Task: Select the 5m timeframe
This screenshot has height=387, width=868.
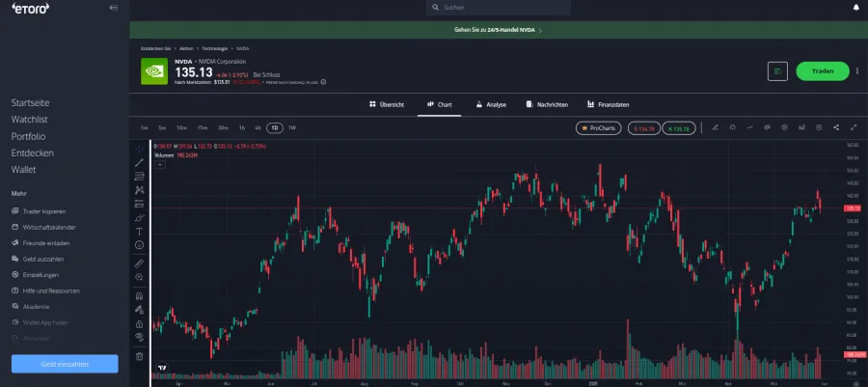Action: pyautogui.click(x=162, y=128)
